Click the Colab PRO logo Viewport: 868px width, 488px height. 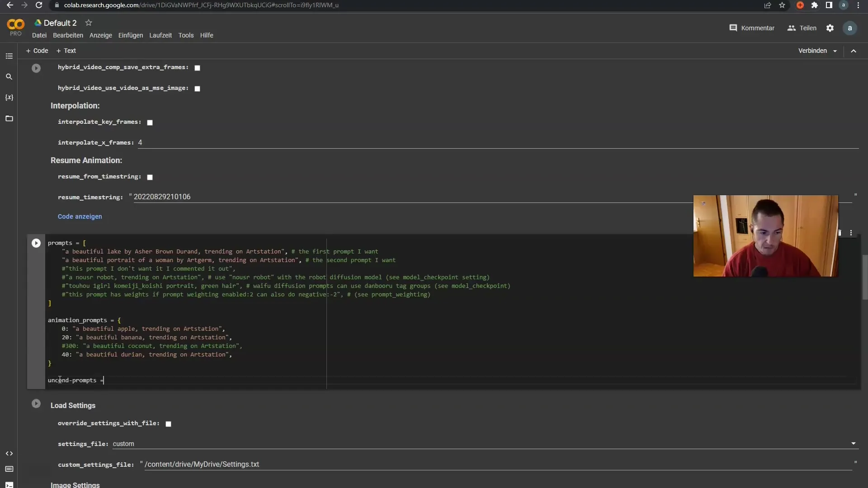pyautogui.click(x=16, y=28)
